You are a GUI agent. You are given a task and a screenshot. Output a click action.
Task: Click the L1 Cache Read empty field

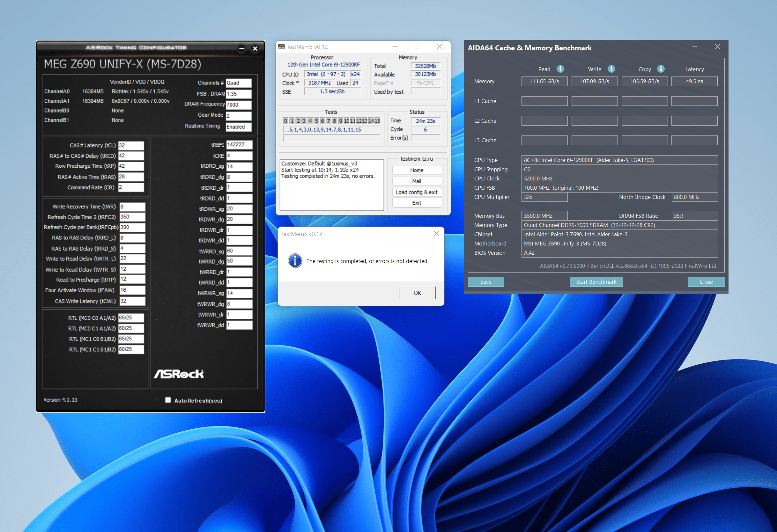pyautogui.click(x=544, y=101)
